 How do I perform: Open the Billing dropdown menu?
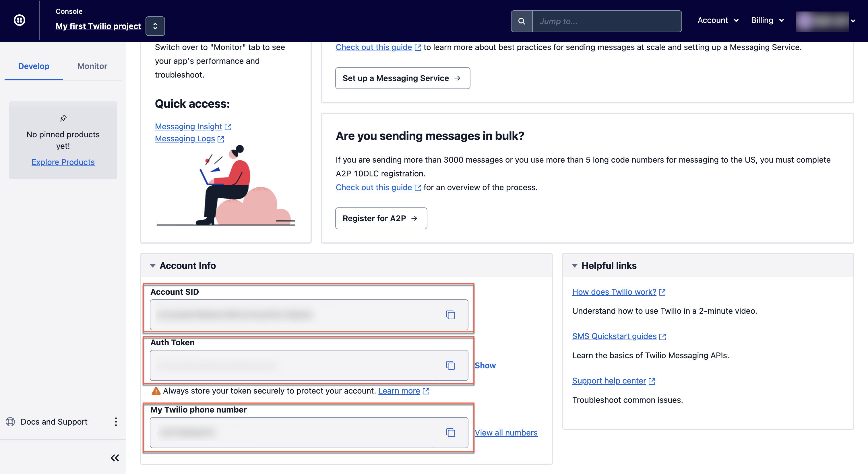click(x=767, y=20)
